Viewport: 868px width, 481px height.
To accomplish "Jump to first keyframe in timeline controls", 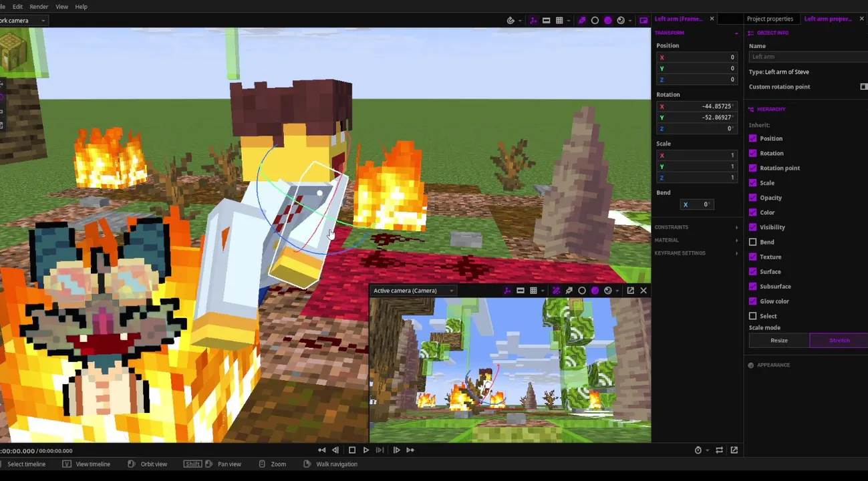I will pyautogui.click(x=322, y=450).
